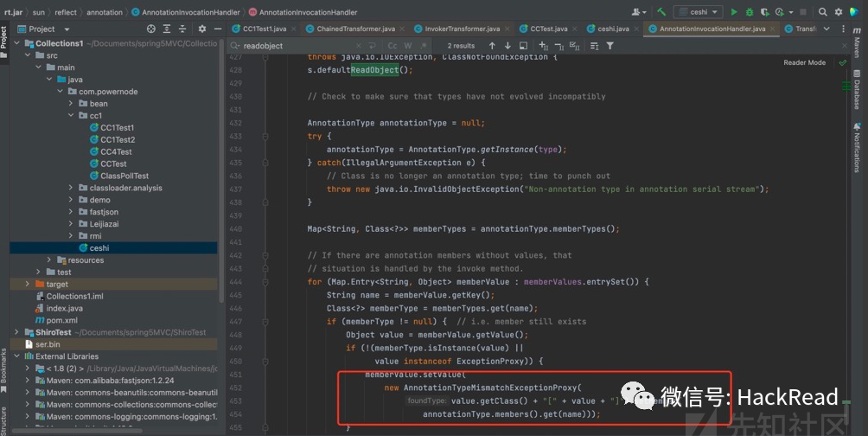Screen dimensions: 868x436
Task: Expand Maven com.alibaba:fastjson:1.2.24 library
Action: click(28, 381)
